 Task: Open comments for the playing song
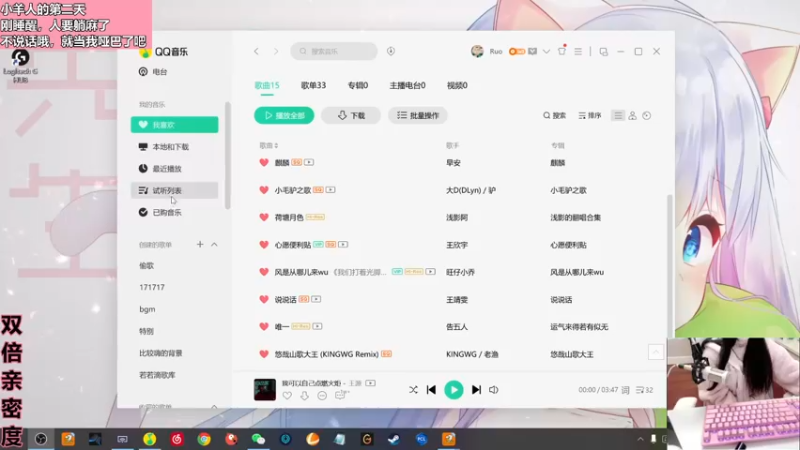click(x=341, y=395)
